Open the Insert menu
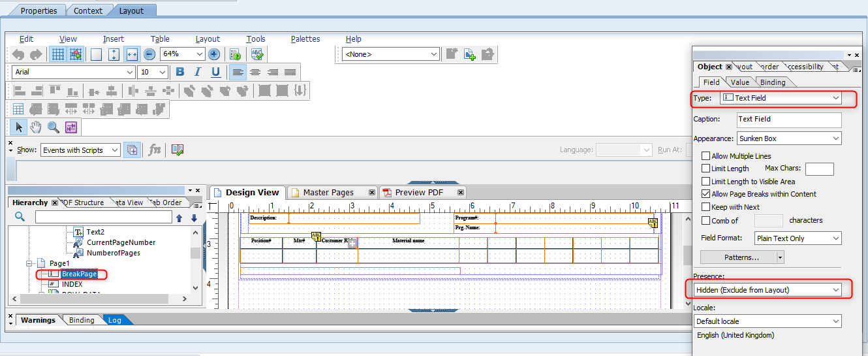 pyautogui.click(x=113, y=39)
